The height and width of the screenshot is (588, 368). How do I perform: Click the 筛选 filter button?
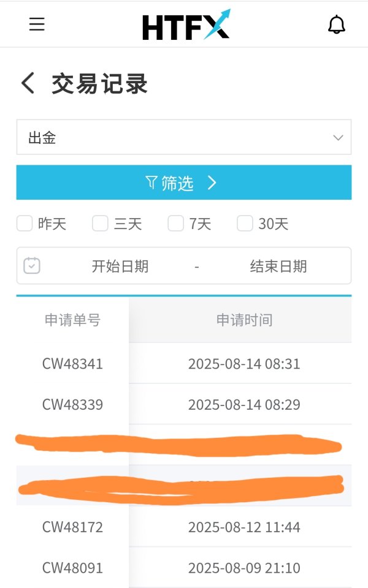pos(184,183)
